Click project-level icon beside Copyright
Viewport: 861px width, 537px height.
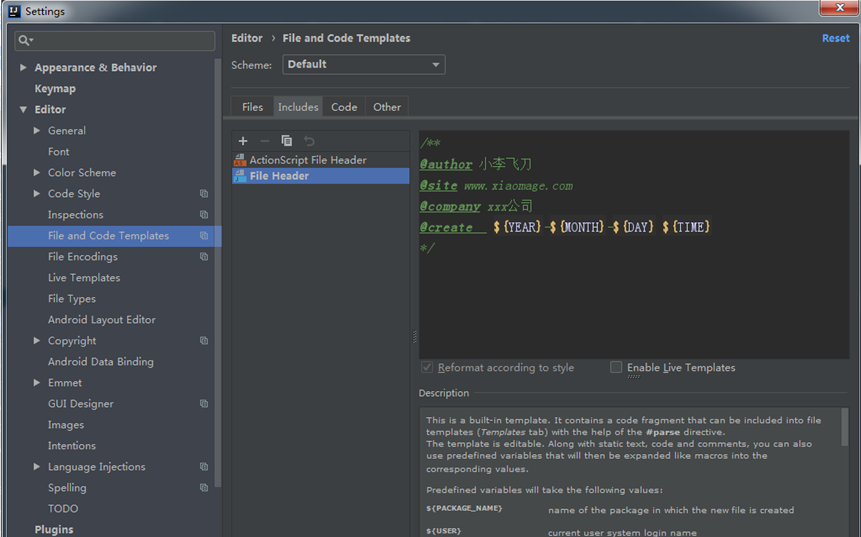point(204,340)
